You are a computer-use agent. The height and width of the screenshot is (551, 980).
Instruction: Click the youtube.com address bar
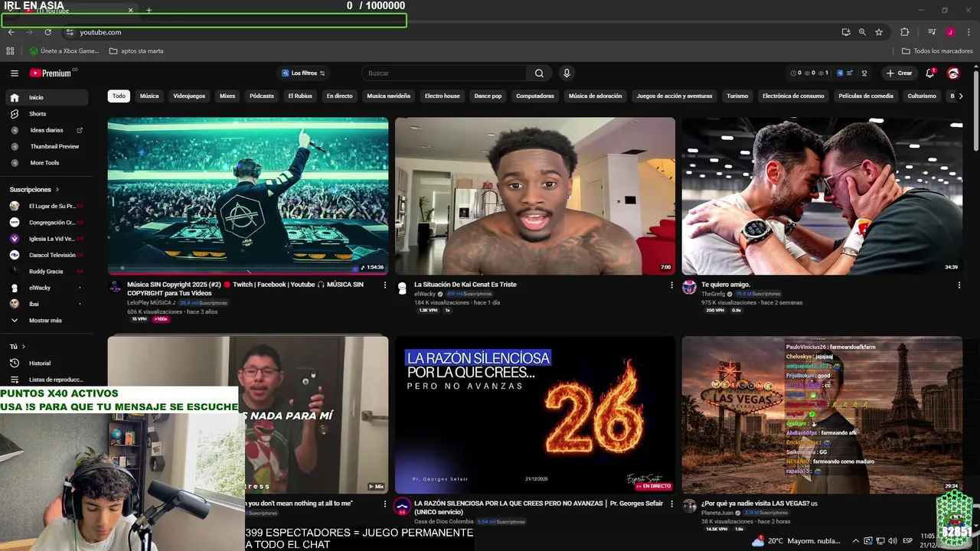pos(450,32)
